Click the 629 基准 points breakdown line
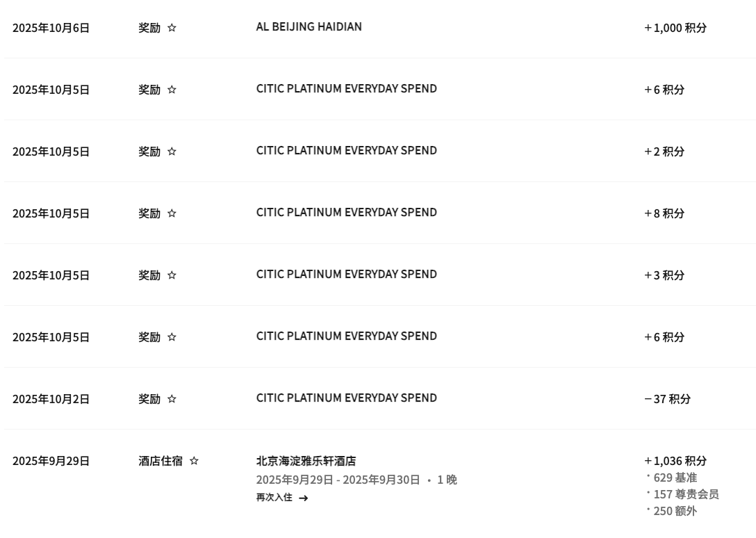The height and width of the screenshot is (538, 756). (x=675, y=478)
